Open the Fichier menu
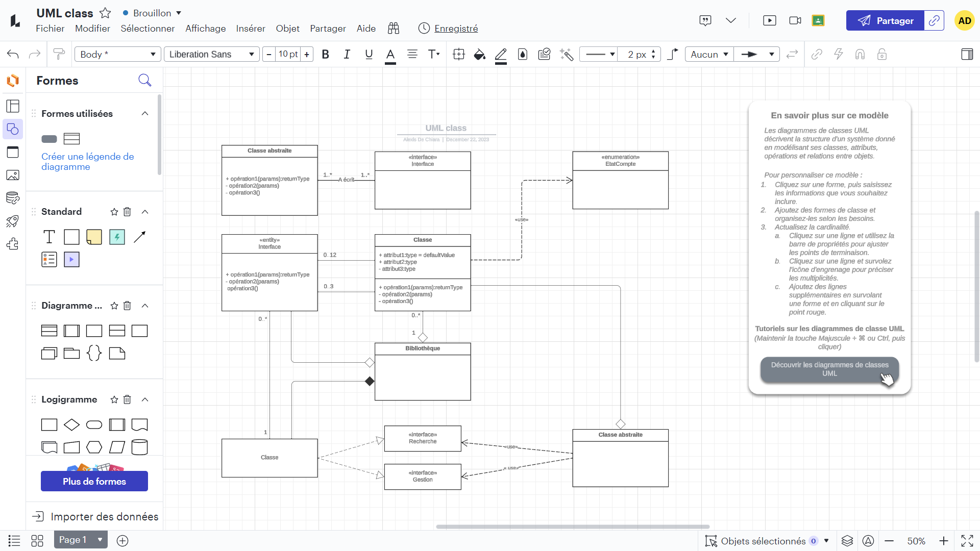This screenshot has width=980, height=551. tap(50, 28)
